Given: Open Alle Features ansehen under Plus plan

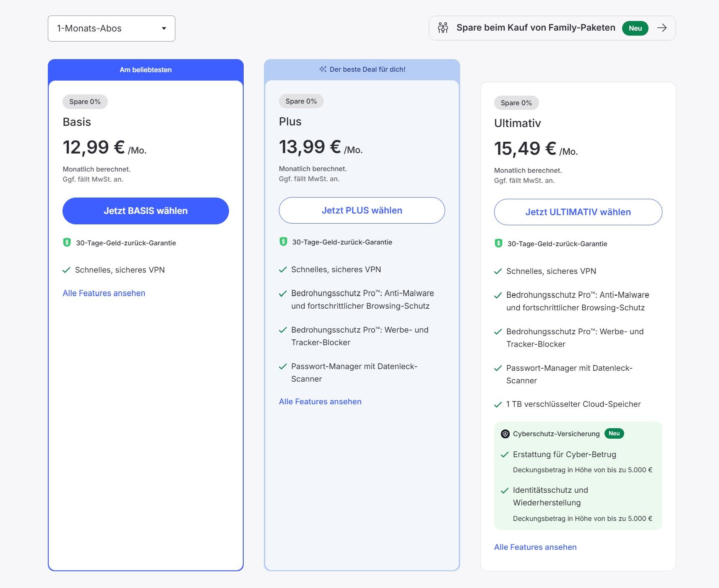Looking at the screenshot, I should point(320,402).
